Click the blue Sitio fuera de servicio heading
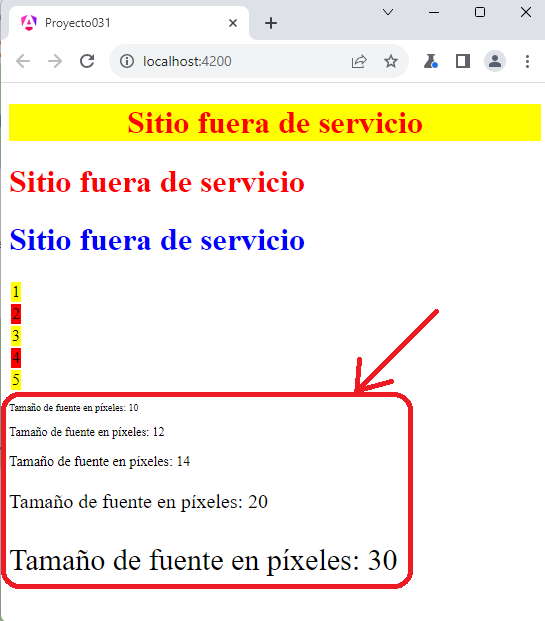545x621 pixels. (x=157, y=240)
